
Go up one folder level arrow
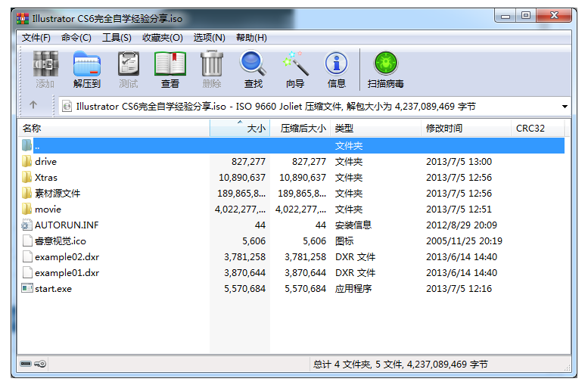(33, 106)
